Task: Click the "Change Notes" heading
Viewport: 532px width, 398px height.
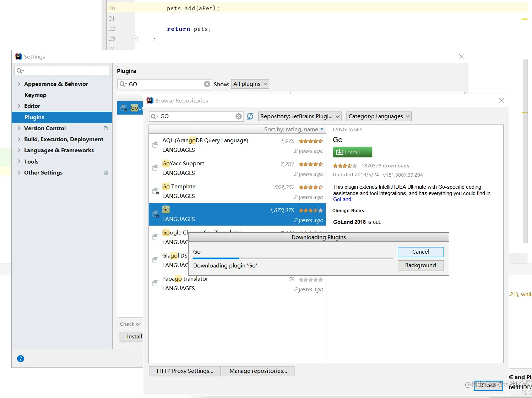Action: coord(348,211)
